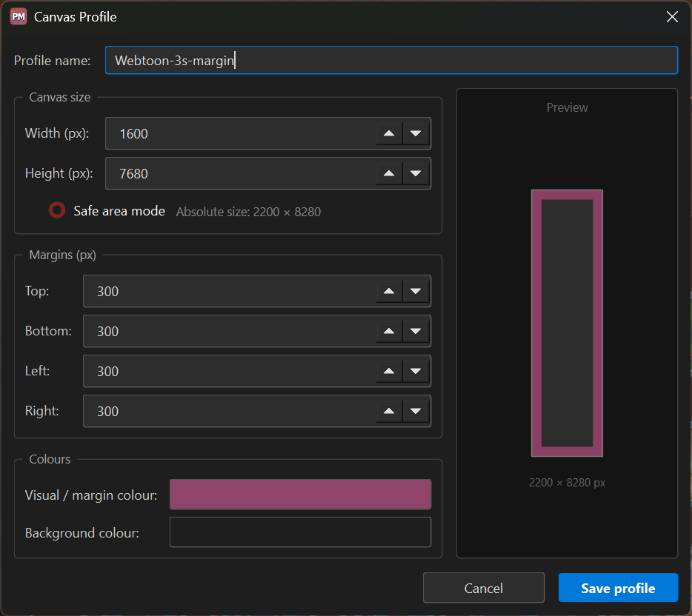Increase Height with the up arrow
This screenshot has height=616, width=692.
pyautogui.click(x=389, y=173)
